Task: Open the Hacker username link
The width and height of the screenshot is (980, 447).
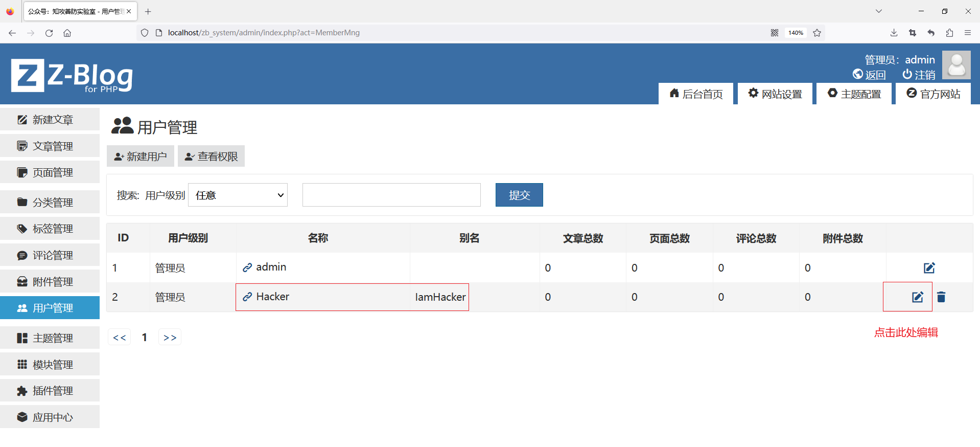Action: [x=272, y=297]
